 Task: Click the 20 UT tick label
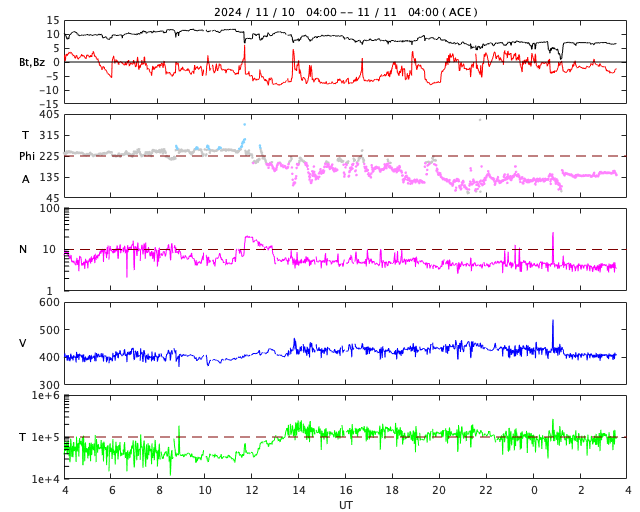(x=439, y=490)
